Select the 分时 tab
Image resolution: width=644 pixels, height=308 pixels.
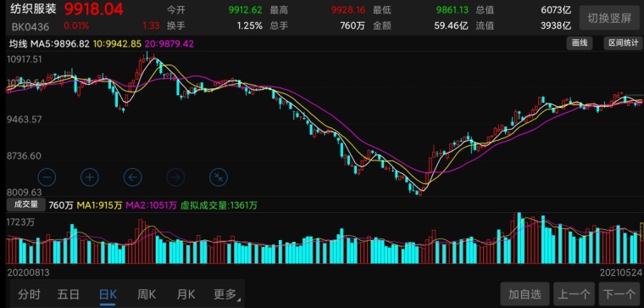[29, 294]
